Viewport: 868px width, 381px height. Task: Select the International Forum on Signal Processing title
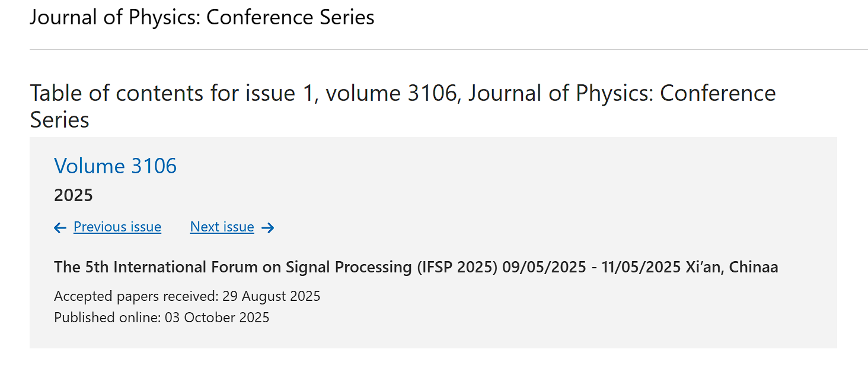[274, 267]
